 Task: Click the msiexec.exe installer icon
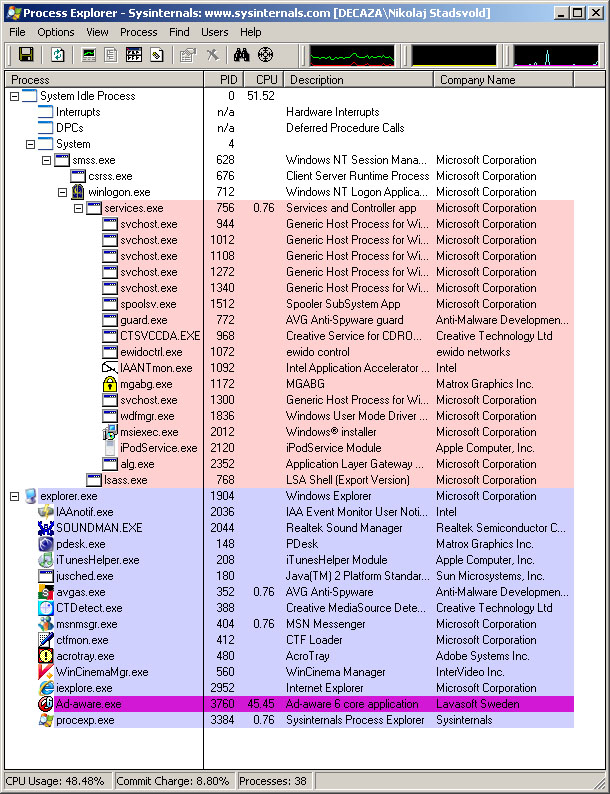tap(109, 432)
